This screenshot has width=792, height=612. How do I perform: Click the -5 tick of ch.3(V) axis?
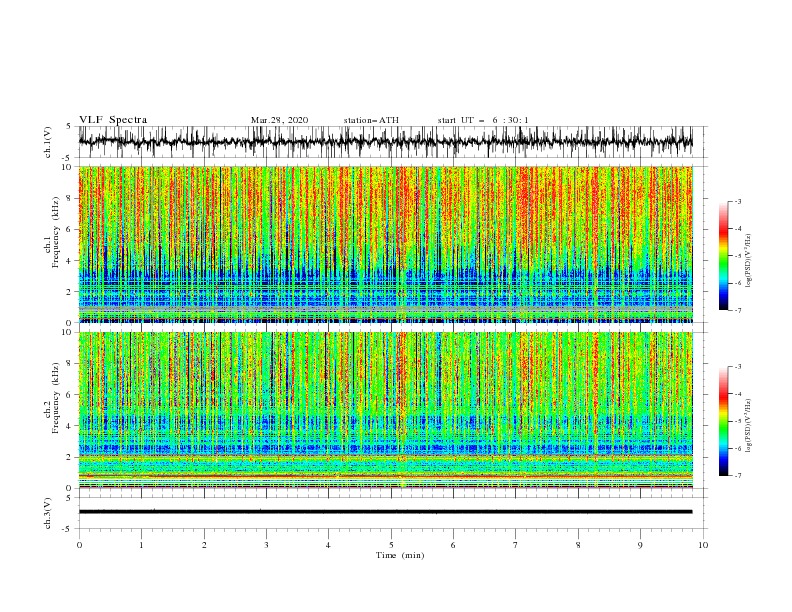click(68, 529)
